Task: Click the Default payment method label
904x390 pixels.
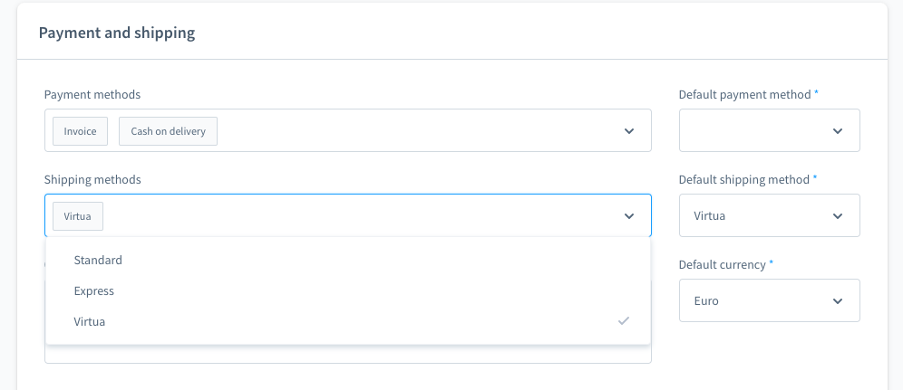Action: pos(745,95)
